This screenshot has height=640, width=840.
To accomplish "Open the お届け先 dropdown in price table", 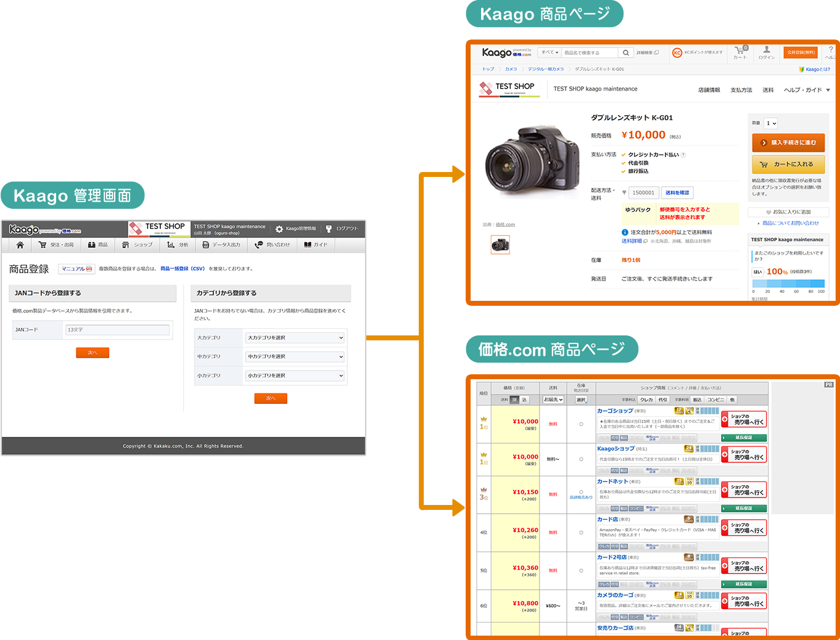I will pos(553,400).
